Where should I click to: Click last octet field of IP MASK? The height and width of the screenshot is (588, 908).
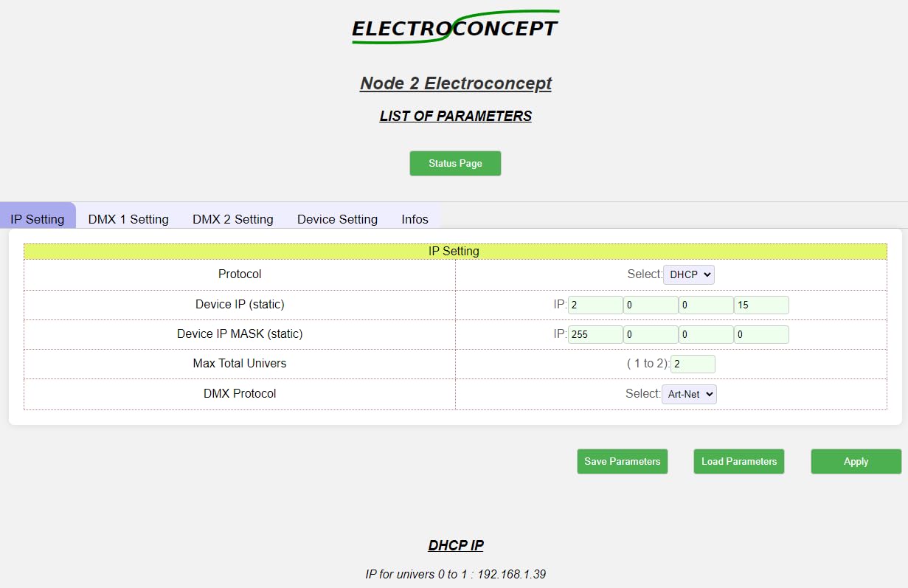[x=761, y=334]
